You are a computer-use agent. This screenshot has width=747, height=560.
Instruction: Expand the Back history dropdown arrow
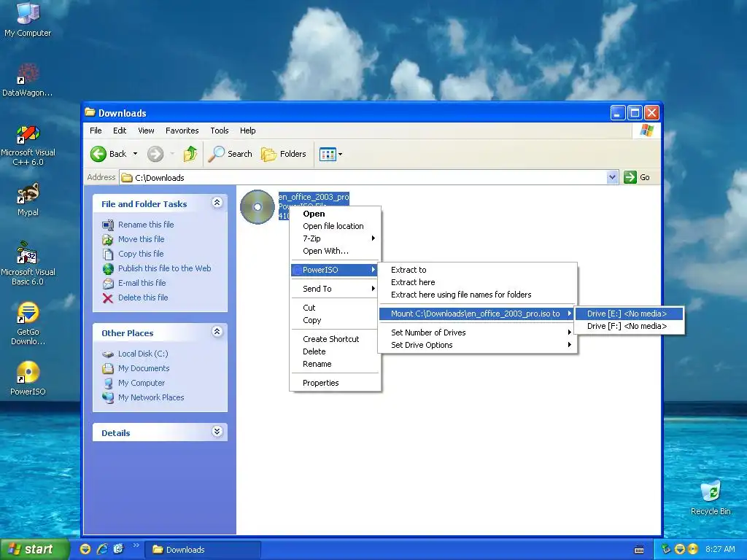(135, 154)
